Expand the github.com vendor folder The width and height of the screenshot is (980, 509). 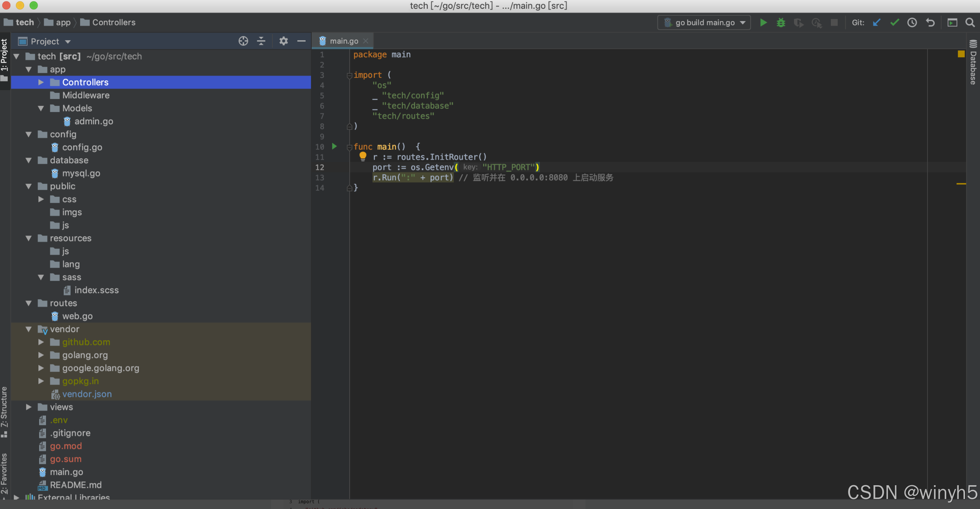tap(41, 342)
